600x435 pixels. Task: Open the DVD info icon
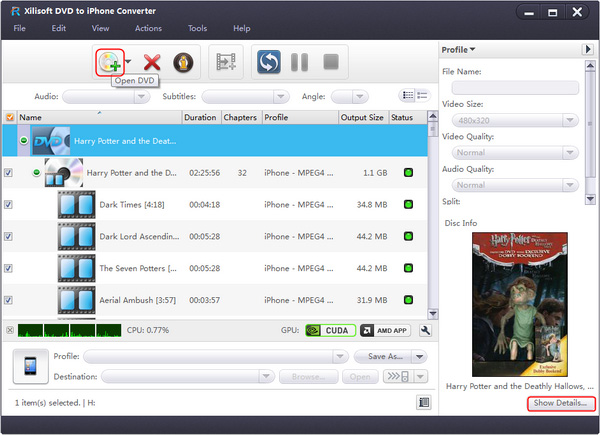point(183,62)
